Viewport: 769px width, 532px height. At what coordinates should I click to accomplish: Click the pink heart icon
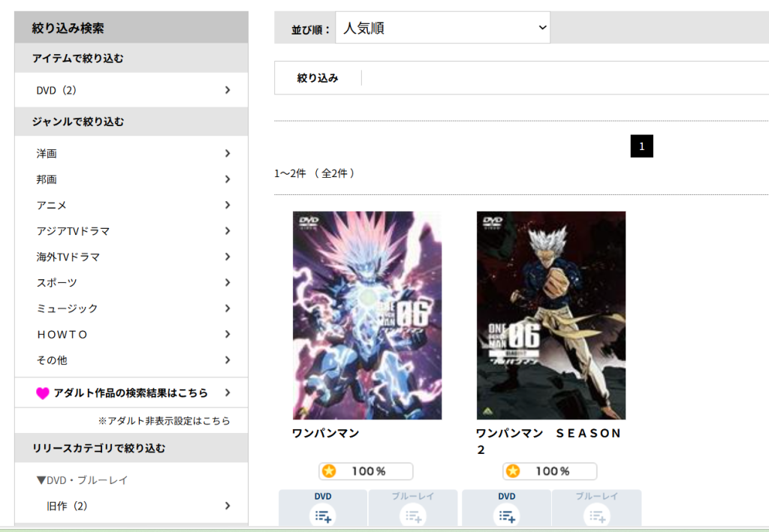(43, 393)
